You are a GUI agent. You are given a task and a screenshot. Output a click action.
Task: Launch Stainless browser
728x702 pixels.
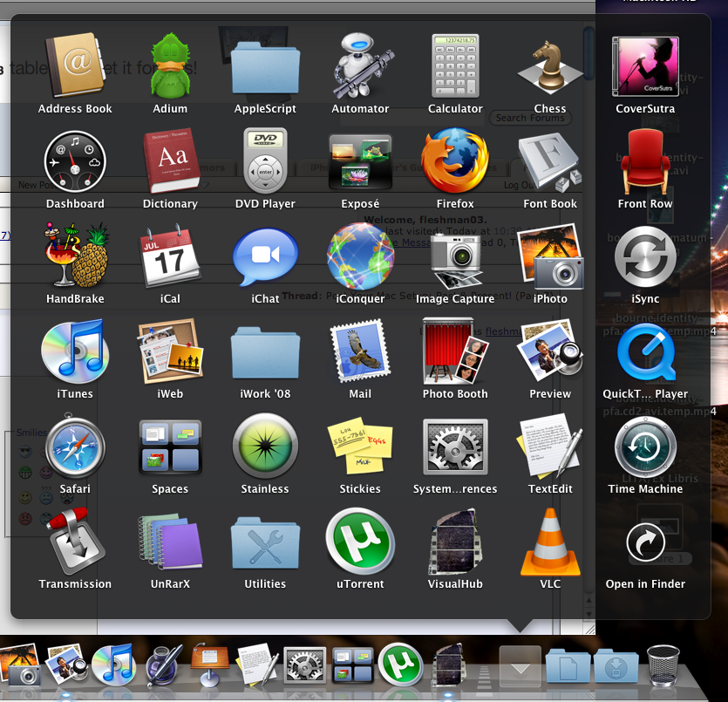pos(265,446)
